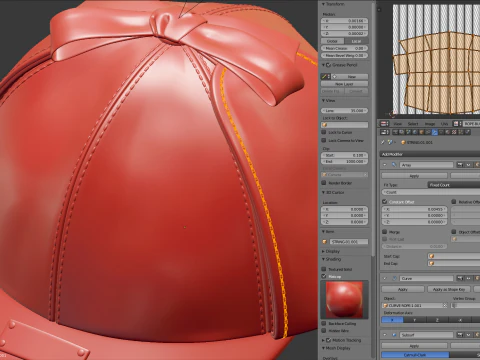Enable Merge checkbox in Array modifier

pos(384,232)
